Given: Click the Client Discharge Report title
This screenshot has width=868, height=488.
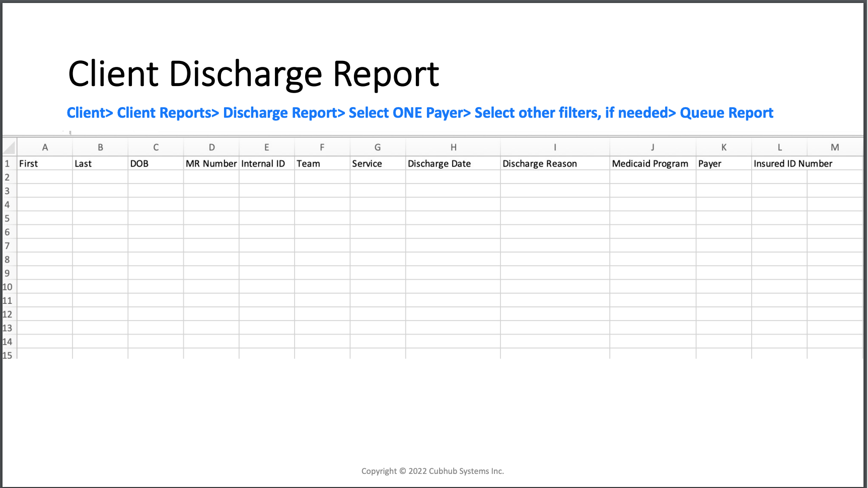Looking at the screenshot, I should (254, 74).
